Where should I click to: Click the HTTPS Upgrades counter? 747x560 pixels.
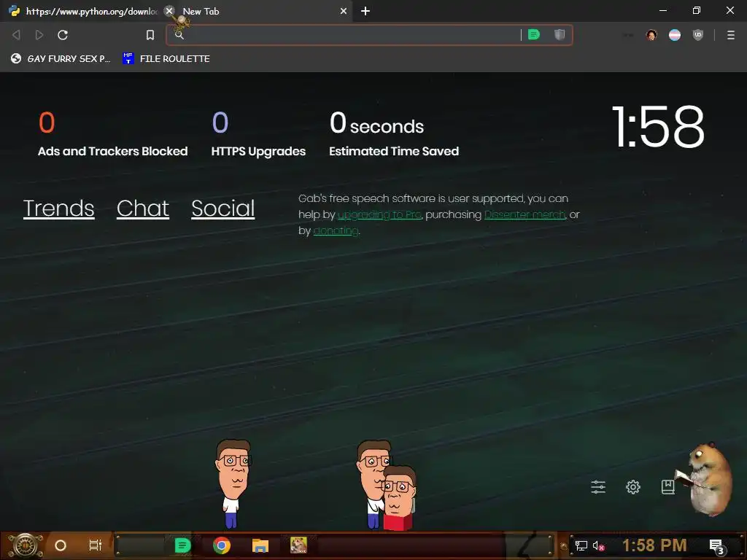pyautogui.click(x=258, y=134)
